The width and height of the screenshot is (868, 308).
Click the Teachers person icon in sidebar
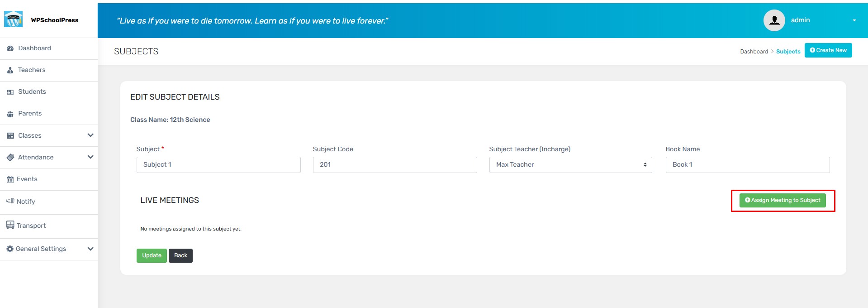pos(10,70)
